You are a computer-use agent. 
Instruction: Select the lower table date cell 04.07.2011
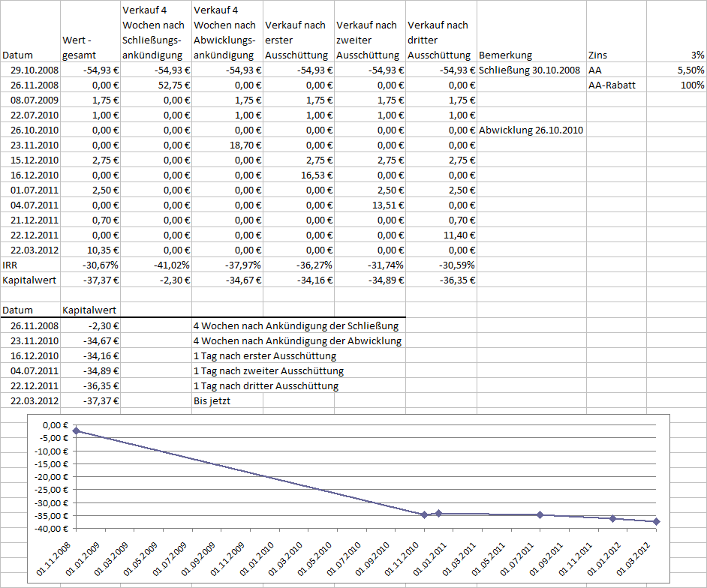[30, 370]
